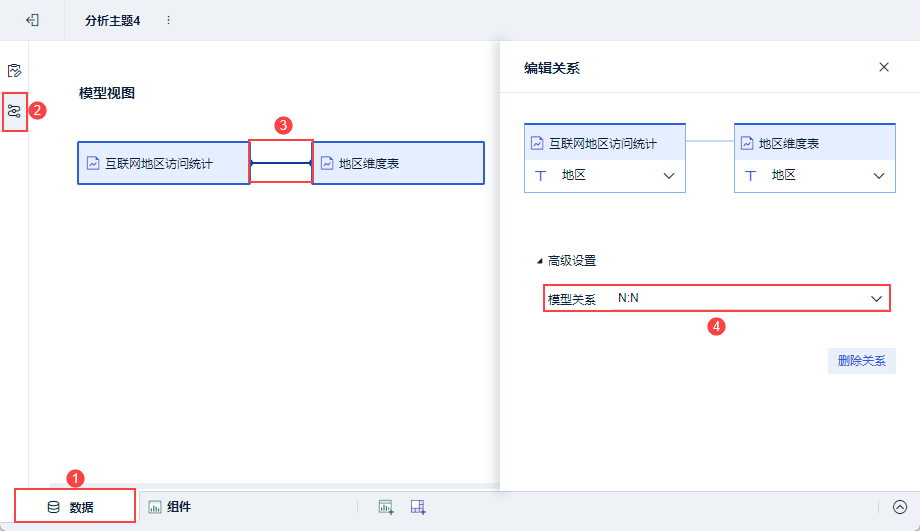Click the data editing icon in left sidebar

[x=14, y=71]
